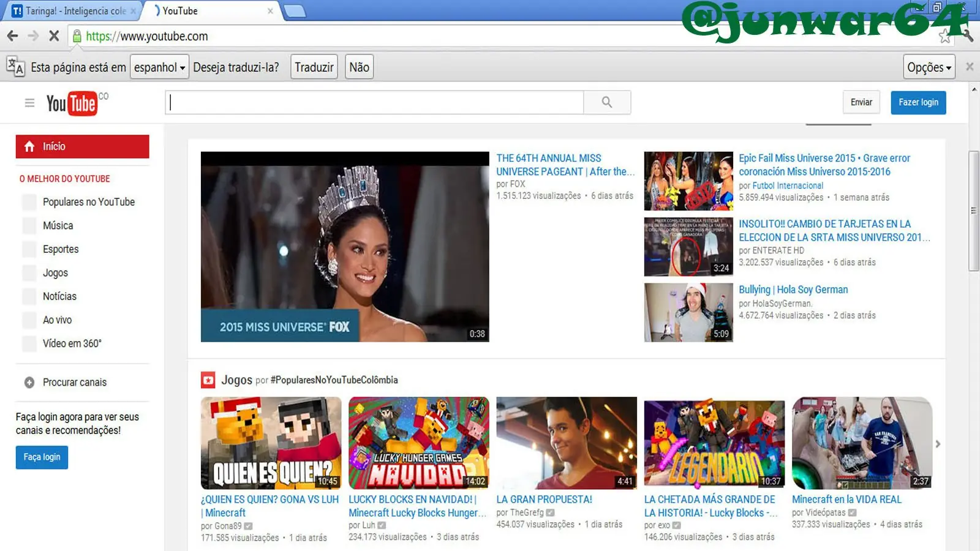Click the Enviar button

(861, 102)
